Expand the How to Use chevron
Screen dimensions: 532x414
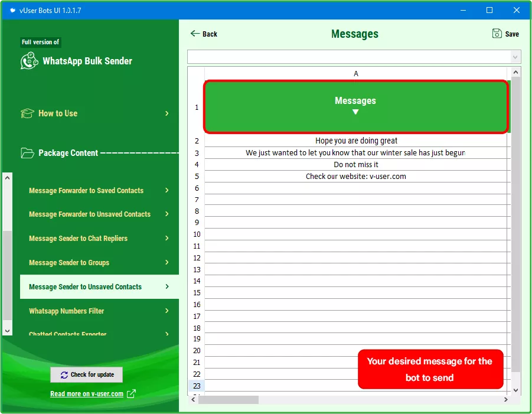coord(167,113)
